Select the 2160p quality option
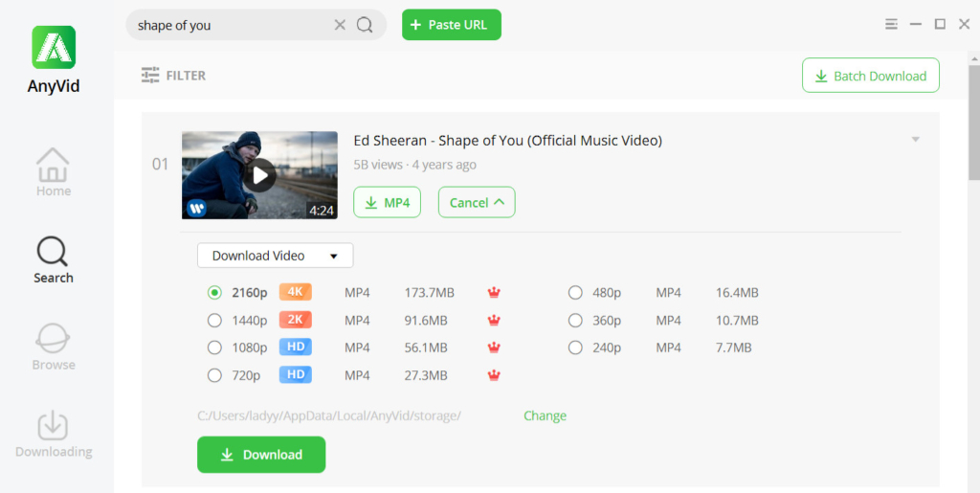Viewport: 980px width, 493px height. pyautogui.click(x=214, y=292)
